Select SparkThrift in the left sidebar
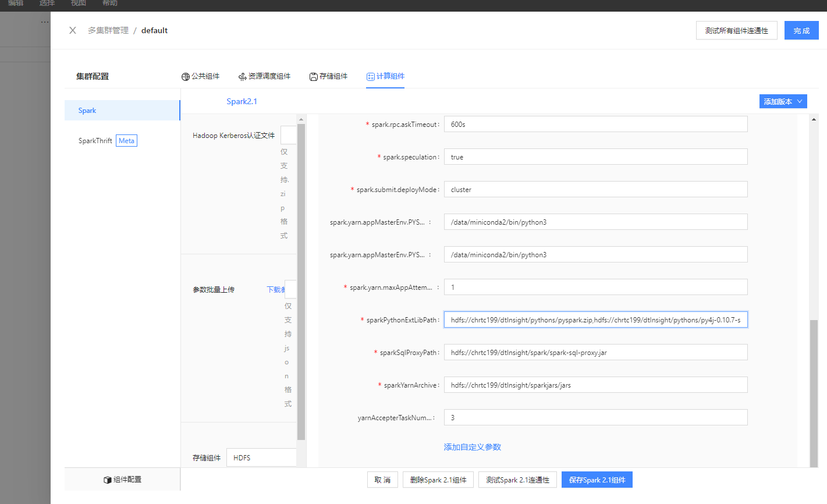The height and width of the screenshot is (504, 827). [95, 140]
